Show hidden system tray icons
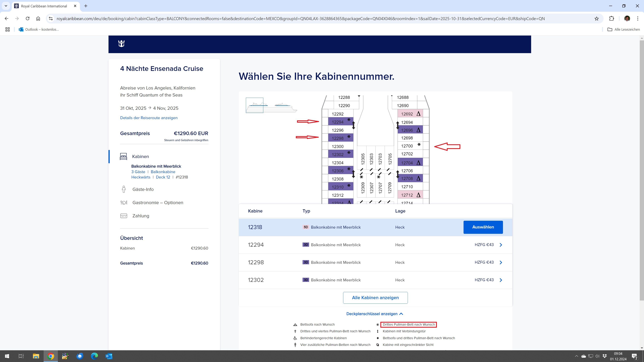644x362 pixels. (576, 356)
